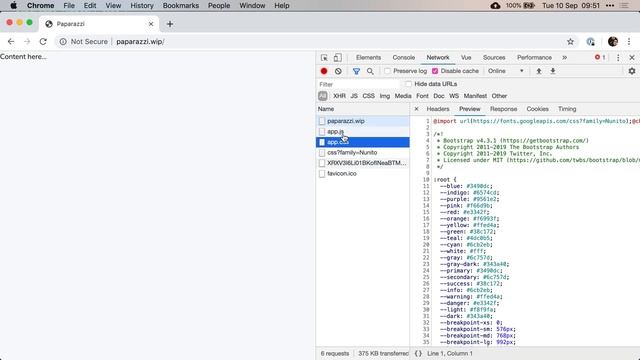Expand more DevTools tabs chevron
640x360 pixels.
[564, 58]
